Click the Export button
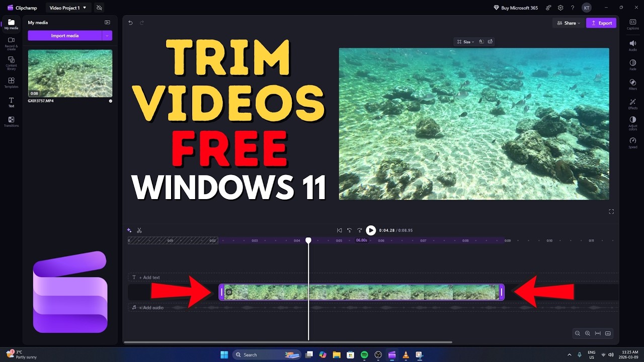Image resolution: width=644 pixels, height=362 pixels. tap(601, 23)
